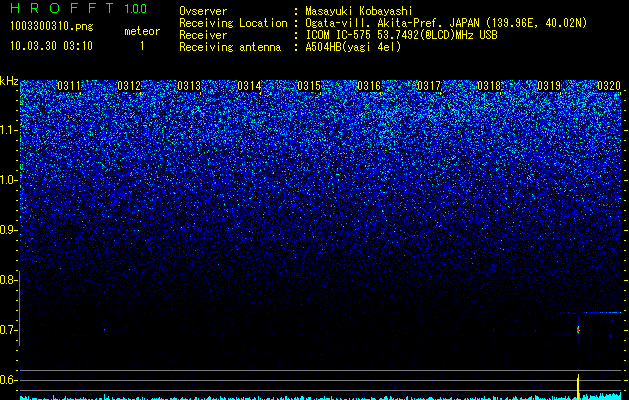The height and width of the screenshot is (400, 629).
Task: Click the 0.9 kHz axis label
Action: [x=7, y=230]
